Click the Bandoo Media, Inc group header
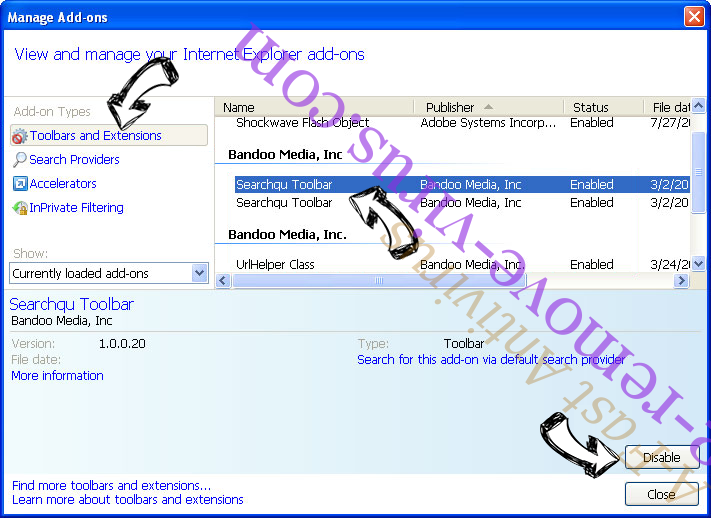Screen dimensions: 711x518 [285, 155]
